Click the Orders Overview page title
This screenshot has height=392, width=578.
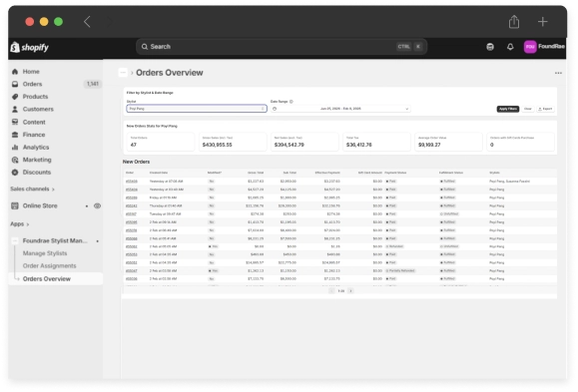point(170,73)
